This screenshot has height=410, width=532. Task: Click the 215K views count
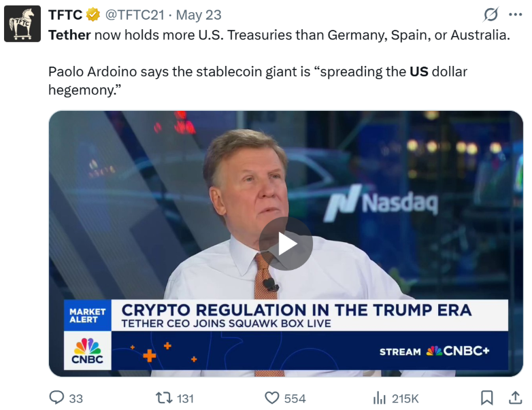click(x=405, y=398)
